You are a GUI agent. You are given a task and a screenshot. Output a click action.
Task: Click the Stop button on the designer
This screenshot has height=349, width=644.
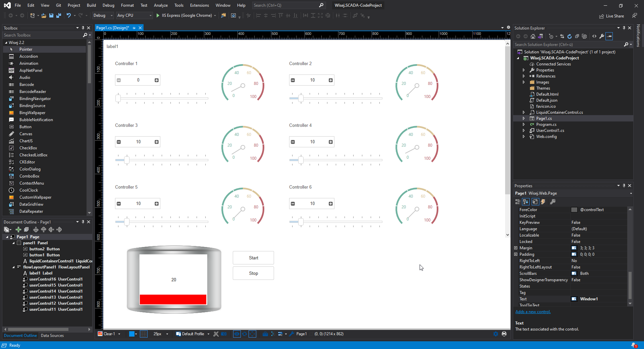254,273
